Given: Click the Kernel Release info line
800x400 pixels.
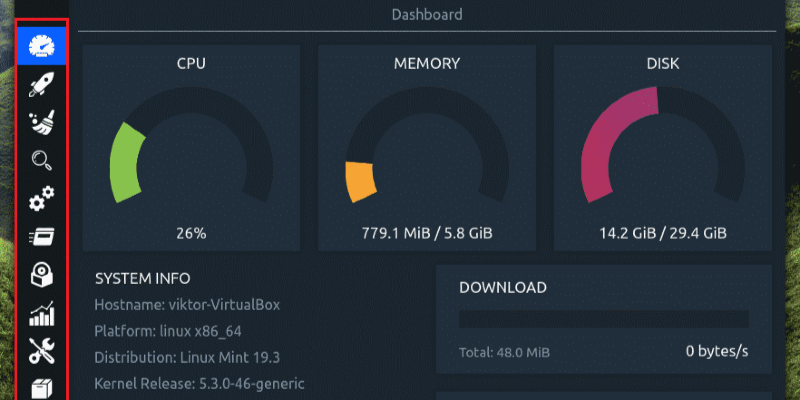Looking at the screenshot, I should (199, 383).
